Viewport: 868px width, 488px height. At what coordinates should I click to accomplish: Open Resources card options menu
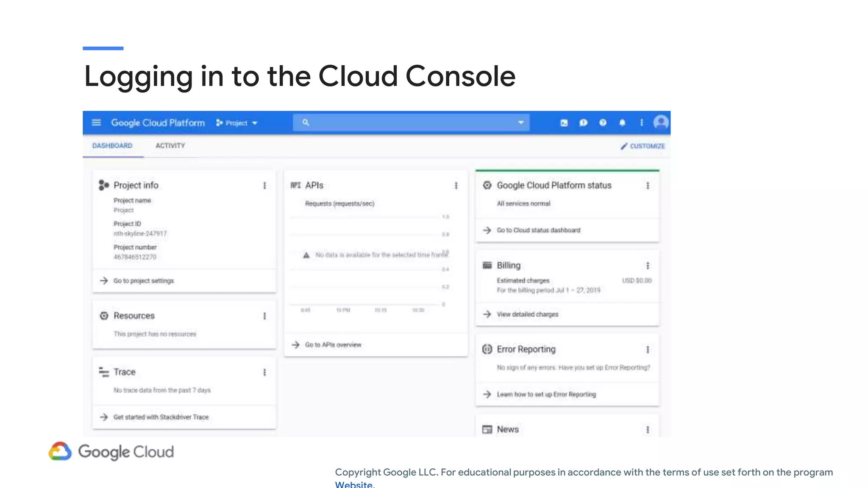point(264,316)
